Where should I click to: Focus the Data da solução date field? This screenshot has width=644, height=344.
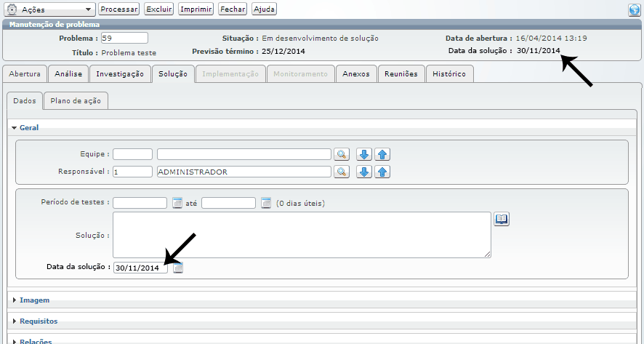click(140, 268)
